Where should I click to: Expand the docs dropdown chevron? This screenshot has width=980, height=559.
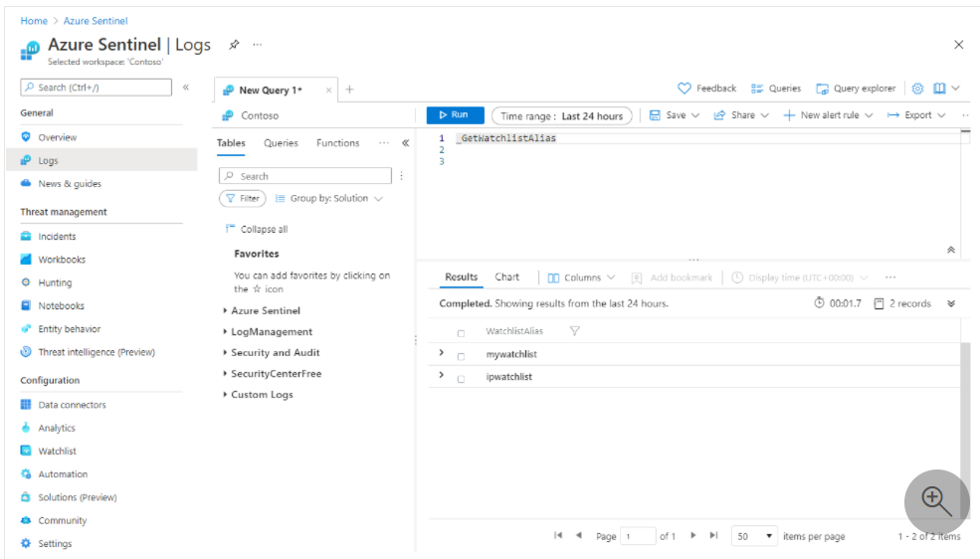click(x=956, y=89)
